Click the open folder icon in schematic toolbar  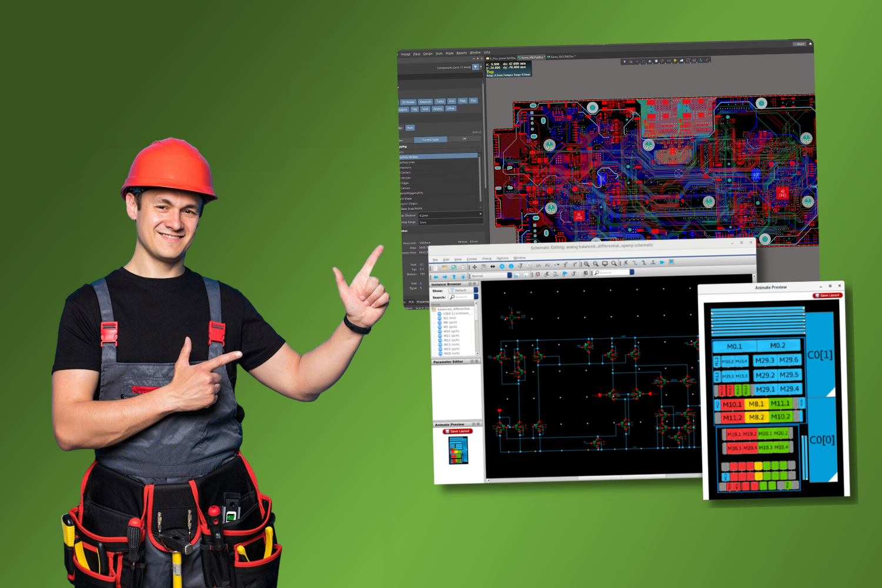(x=445, y=268)
